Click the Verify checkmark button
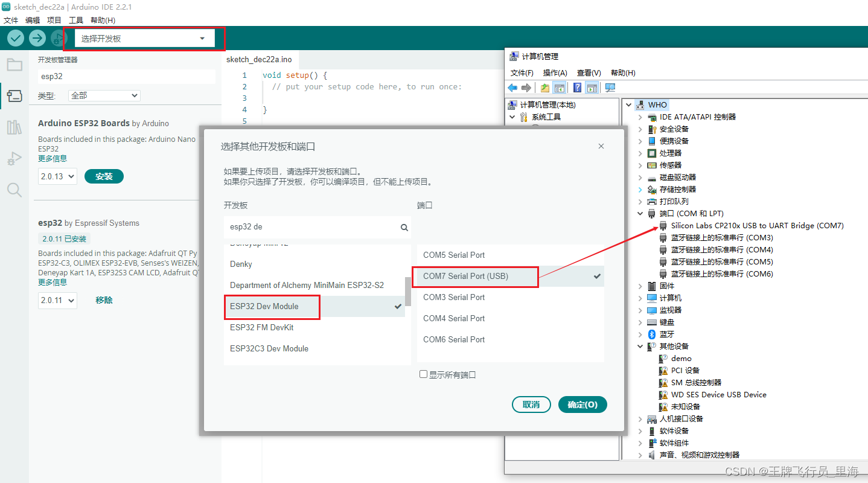The image size is (868, 483). coord(16,38)
